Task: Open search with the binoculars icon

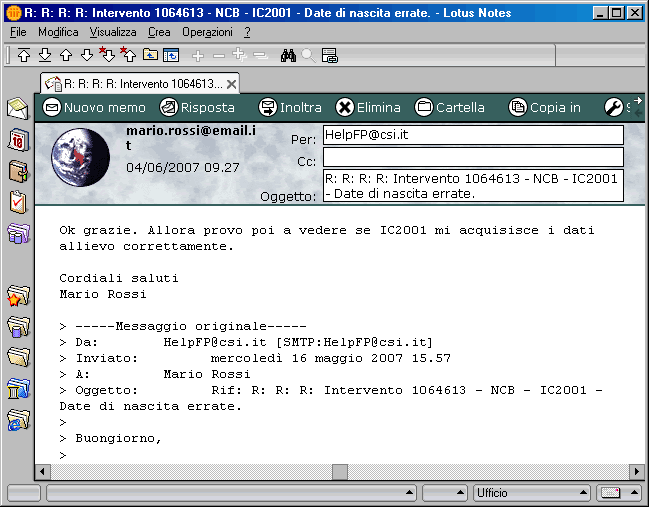Action: 288,55
